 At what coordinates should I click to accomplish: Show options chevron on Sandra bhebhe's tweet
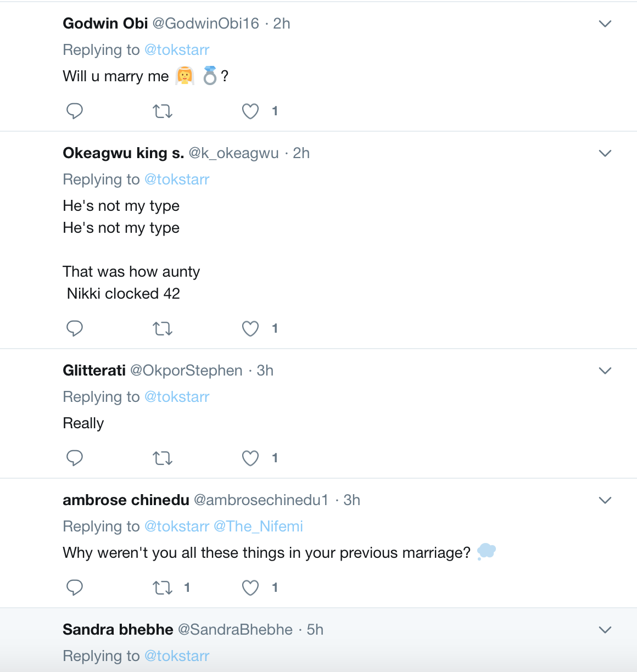point(605,630)
